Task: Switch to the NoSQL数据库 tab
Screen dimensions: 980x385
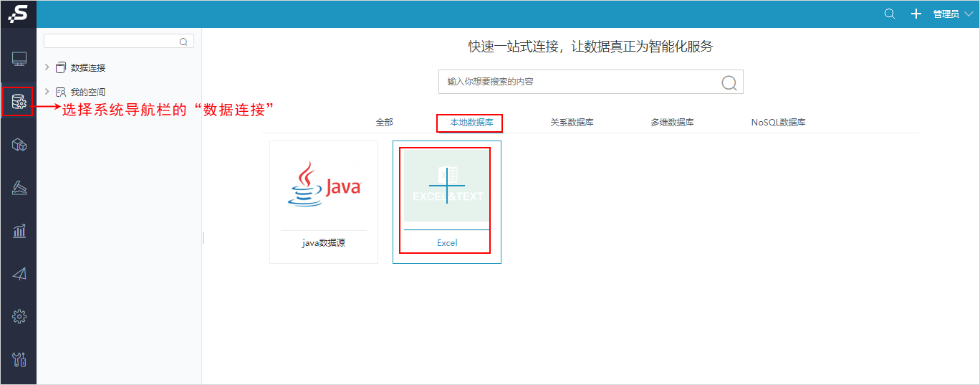Action: (x=779, y=123)
